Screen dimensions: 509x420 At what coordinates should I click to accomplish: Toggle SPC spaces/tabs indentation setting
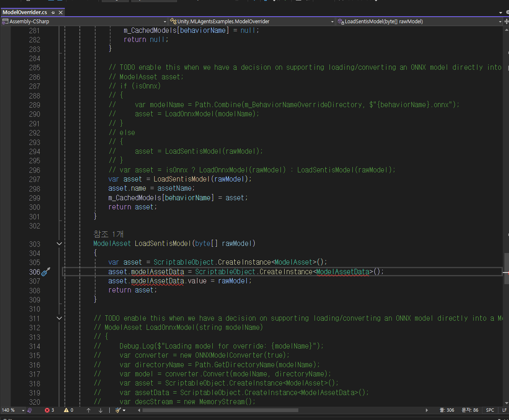[x=490, y=410]
